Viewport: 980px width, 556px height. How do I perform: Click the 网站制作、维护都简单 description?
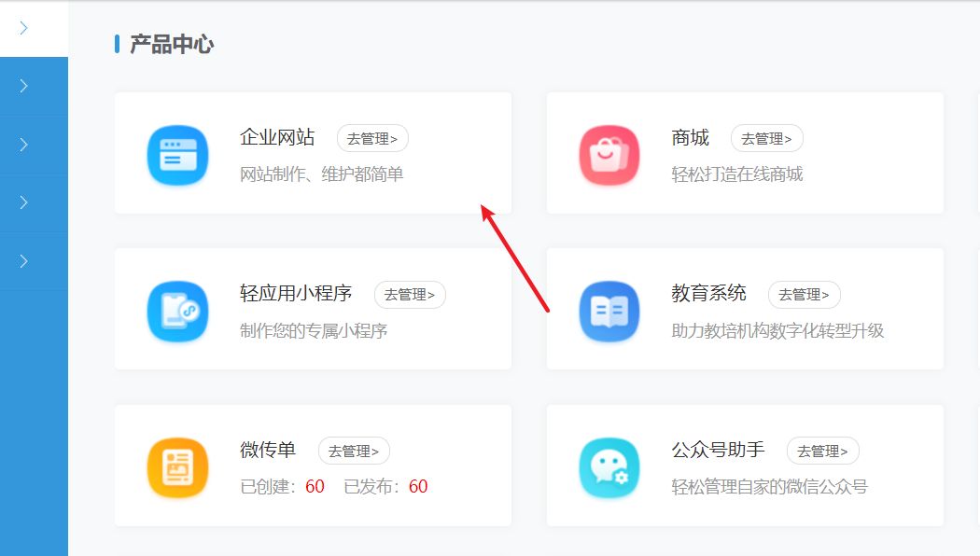[322, 174]
